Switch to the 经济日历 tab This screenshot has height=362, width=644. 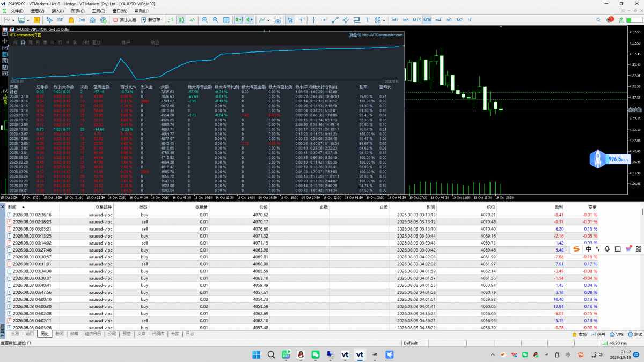pos(93,334)
